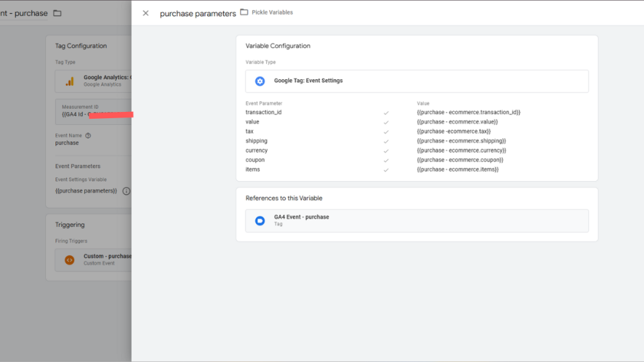This screenshot has height=362, width=644.
Task: Click the shipping event parameter name
Action: click(257, 141)
